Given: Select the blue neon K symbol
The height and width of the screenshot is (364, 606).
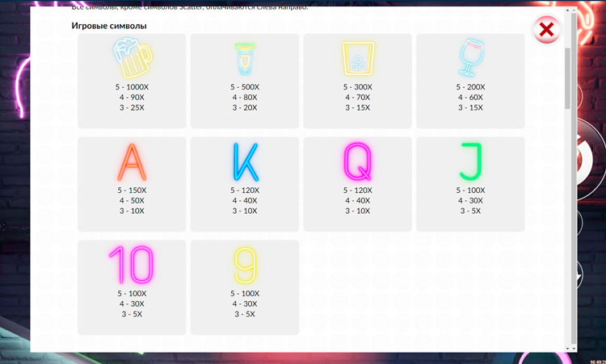Looking at the screenshot, I should [x=244, y=161].
